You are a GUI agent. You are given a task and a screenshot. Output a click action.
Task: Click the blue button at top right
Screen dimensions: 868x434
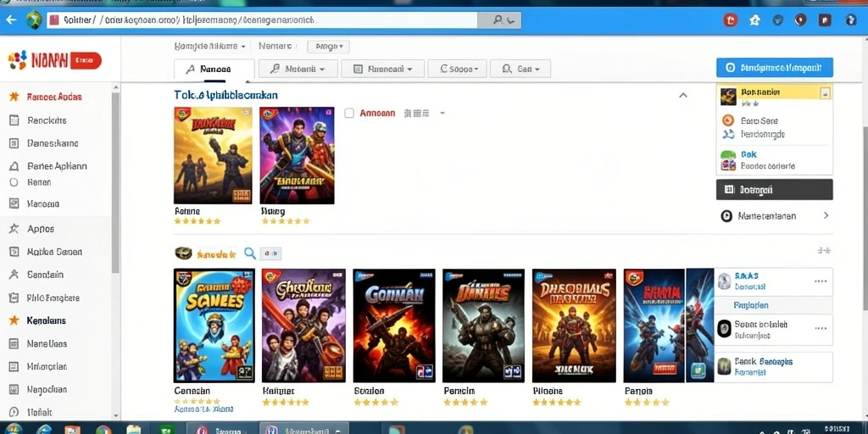[x=775, y=68]
